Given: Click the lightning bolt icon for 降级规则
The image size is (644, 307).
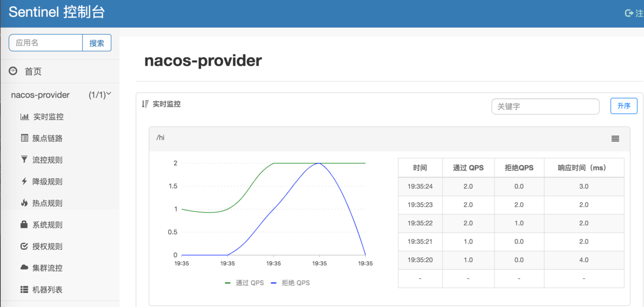Looking at the screenshot, I should [x=24, y=181].
